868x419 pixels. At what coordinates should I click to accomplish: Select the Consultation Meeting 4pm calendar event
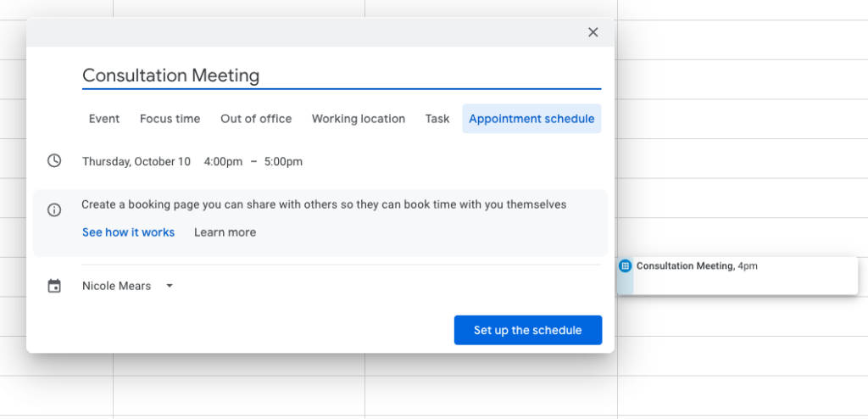click(x=737, y=276)
